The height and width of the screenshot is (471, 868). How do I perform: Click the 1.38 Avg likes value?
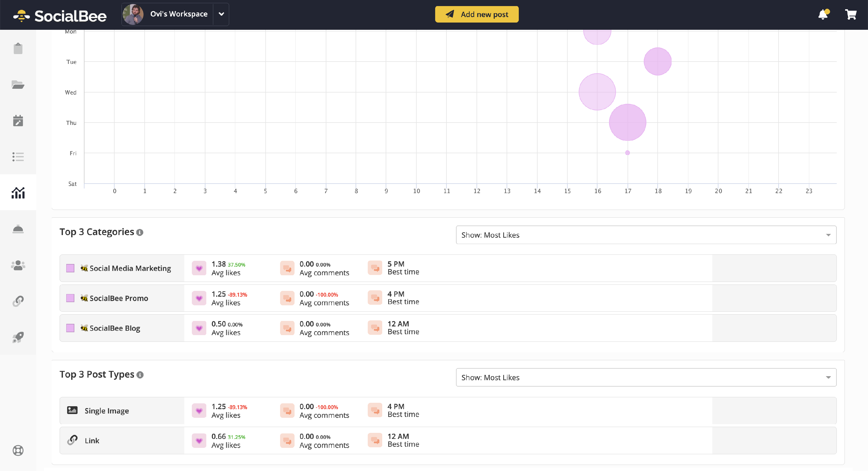point(218,264)
